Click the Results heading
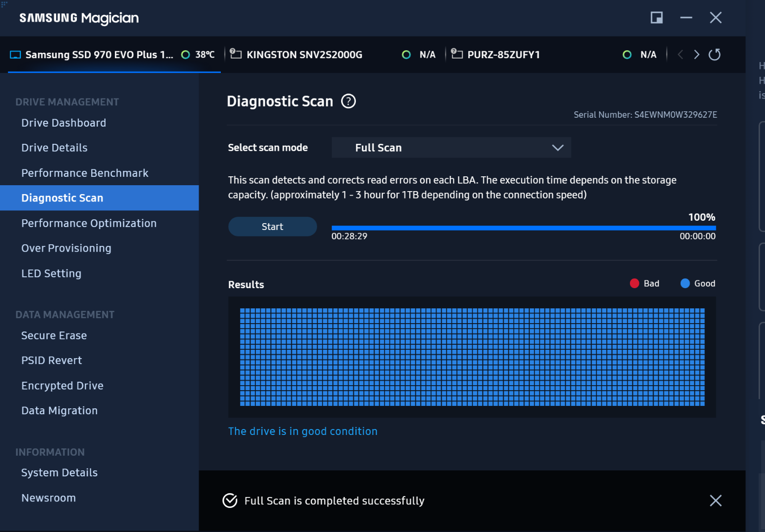The width and height of the screenshot is (765, 532). [246, 285]
